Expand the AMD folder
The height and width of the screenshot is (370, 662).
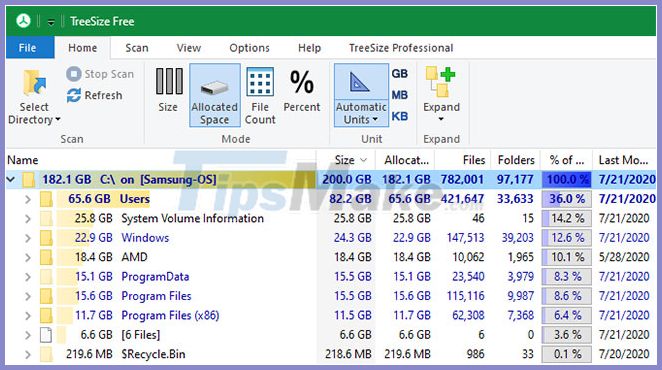28,258
